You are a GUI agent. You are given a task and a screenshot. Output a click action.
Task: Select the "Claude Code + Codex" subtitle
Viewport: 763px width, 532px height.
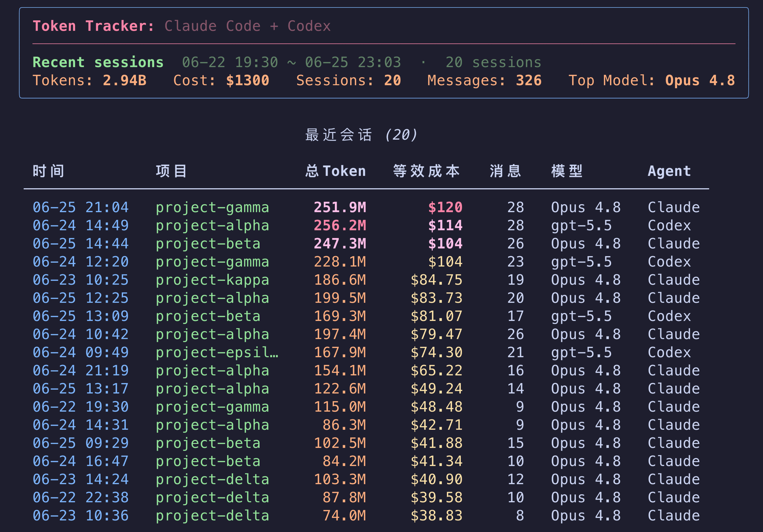tap(248, 26)
